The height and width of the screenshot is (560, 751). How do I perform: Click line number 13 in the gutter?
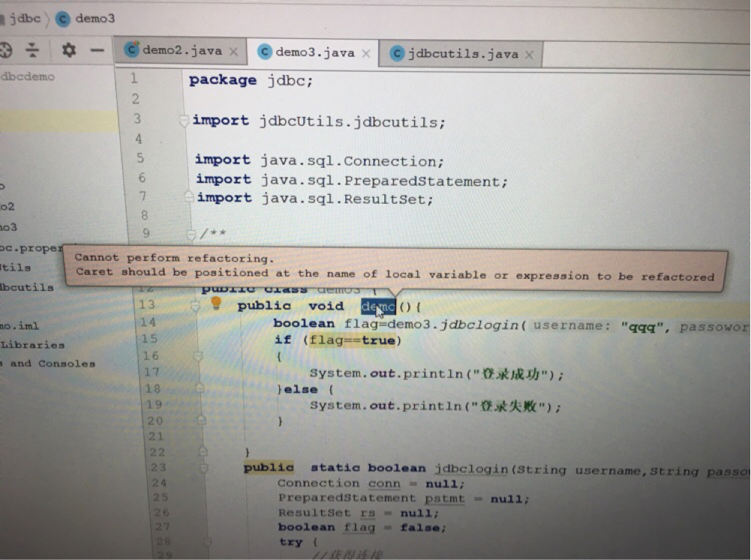[147, 304]
